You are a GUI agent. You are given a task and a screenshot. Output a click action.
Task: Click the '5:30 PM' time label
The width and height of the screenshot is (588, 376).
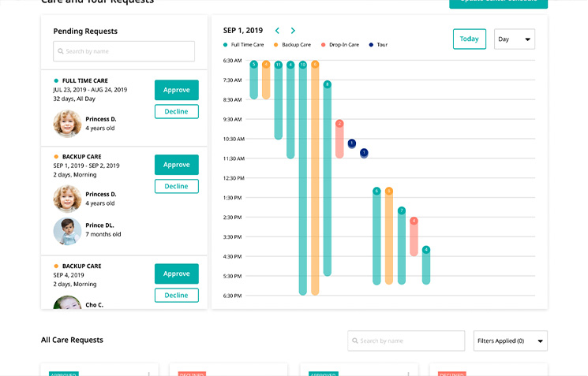[x=233, y=276]
